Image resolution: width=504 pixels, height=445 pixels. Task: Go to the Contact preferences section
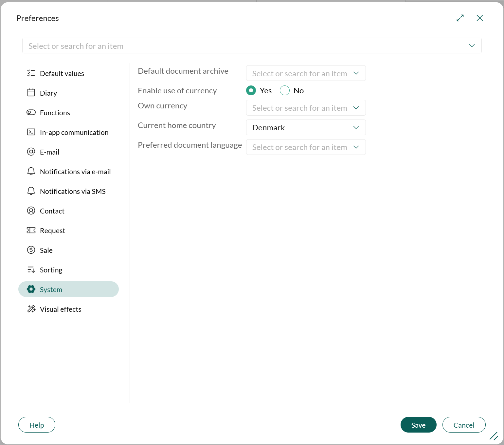click(x=52, y=211)
